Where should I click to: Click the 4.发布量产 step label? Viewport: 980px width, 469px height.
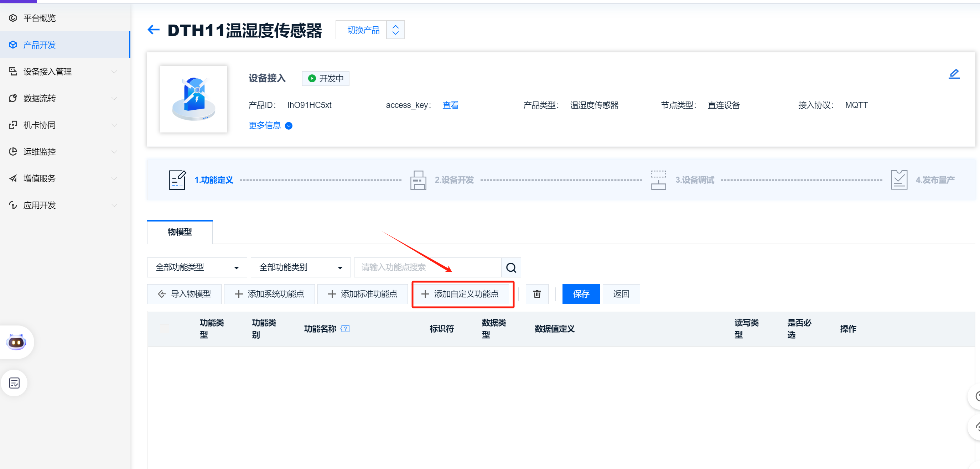tap(935, 179)
